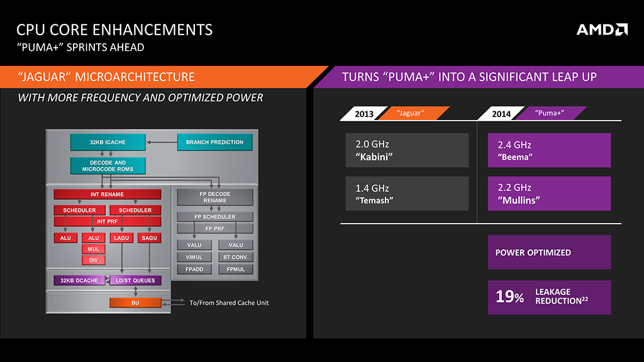This screenshot has width=644, height=362.
Task: Select the FP DECODE RENAME block
Action: coord(215,197)
